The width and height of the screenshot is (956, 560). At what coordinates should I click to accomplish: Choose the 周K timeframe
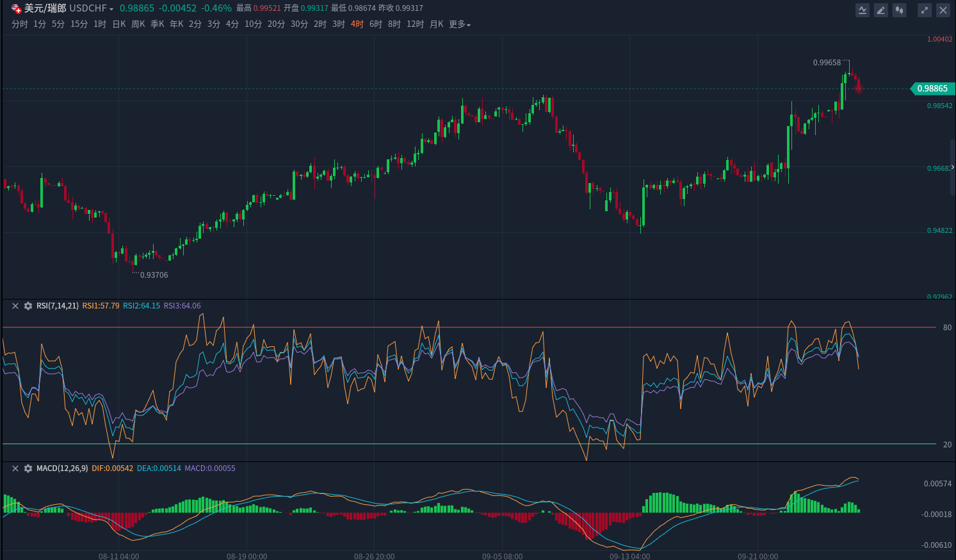point(138,24)
